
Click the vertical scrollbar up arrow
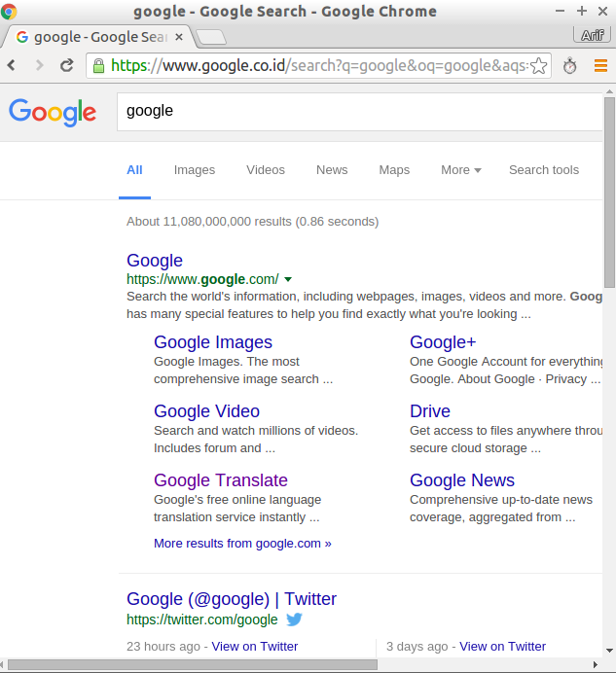(609, 91)
